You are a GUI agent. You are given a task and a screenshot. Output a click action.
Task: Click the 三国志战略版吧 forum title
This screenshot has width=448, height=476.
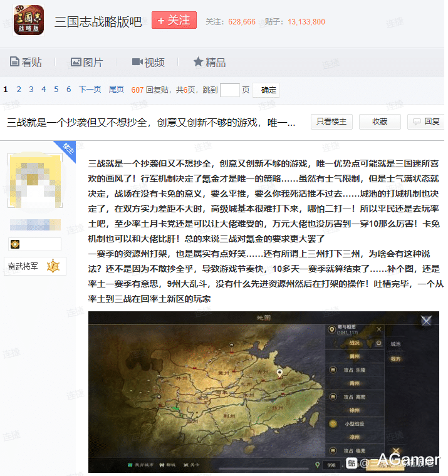[x=98, y=21]
